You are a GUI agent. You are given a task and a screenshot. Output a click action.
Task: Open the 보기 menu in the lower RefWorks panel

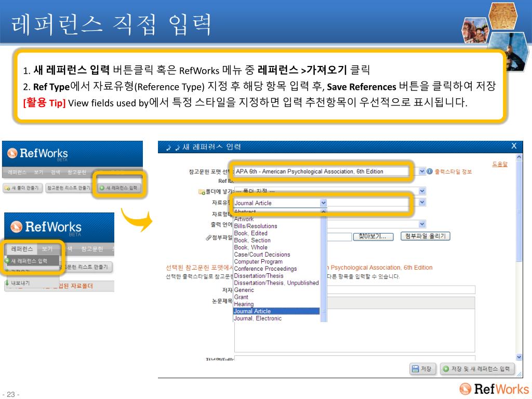coord(47,249)
